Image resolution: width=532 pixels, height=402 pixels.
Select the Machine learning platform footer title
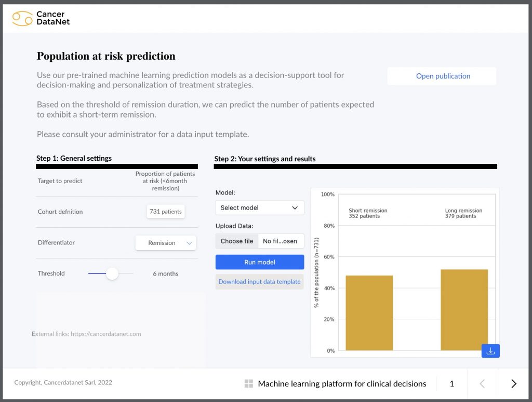[x=341, y=383]
